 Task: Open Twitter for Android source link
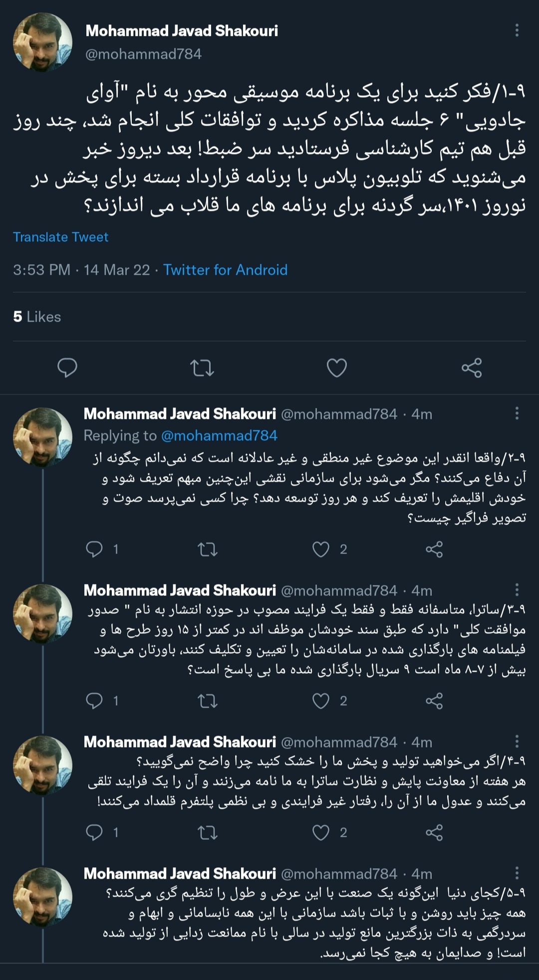pos(225,270)
